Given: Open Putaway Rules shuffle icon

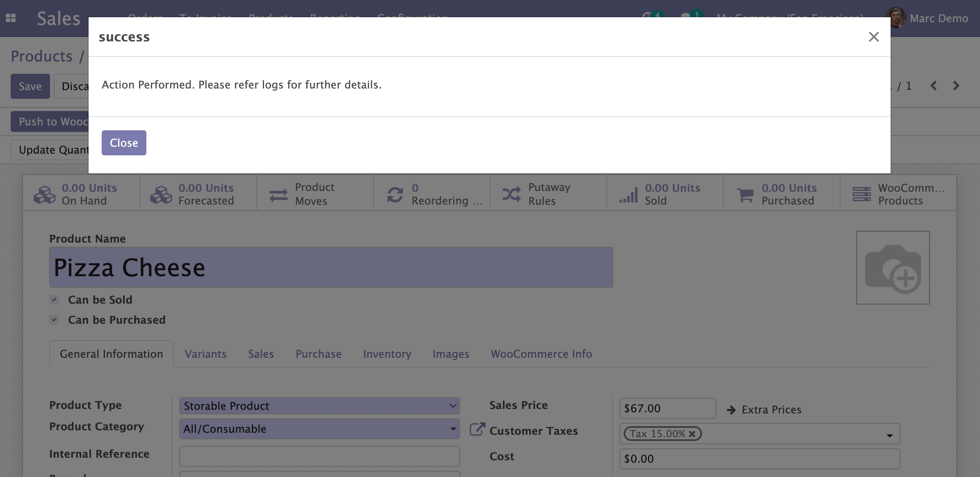Looking at the screenshot, I should (511, 194).
